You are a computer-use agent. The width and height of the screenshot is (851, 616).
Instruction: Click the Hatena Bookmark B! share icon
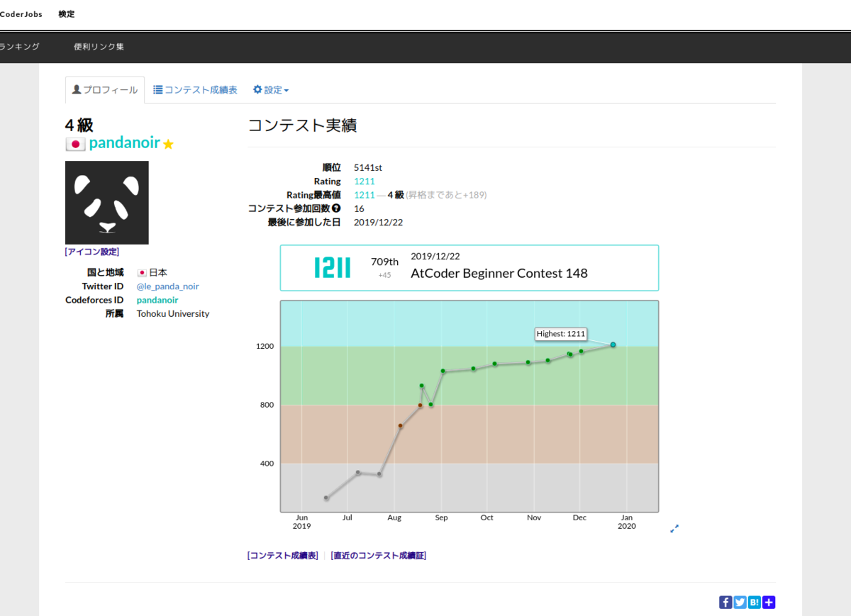[x=754, y=602]
